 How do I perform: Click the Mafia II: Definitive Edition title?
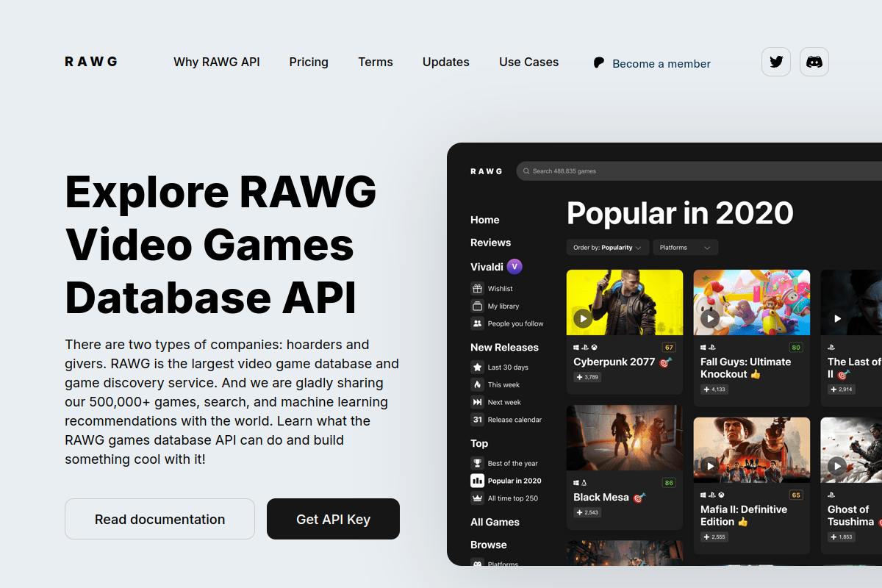coord(744,515)
